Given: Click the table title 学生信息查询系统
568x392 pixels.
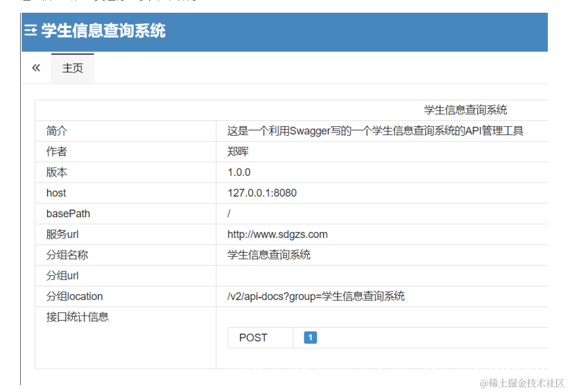Looking at the screenshot, I should [x=466, y=110].
